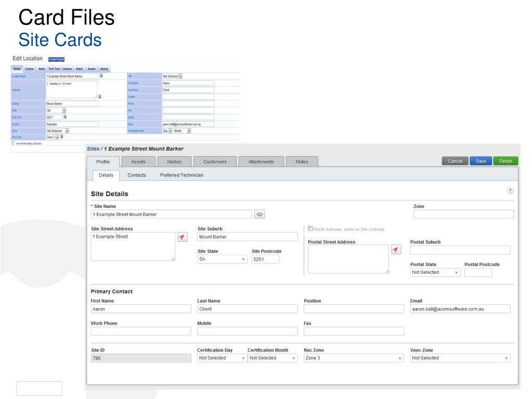Click the Location Name field in Edit Location
This screenshot has width=532, height=399.
pos(72,76)
